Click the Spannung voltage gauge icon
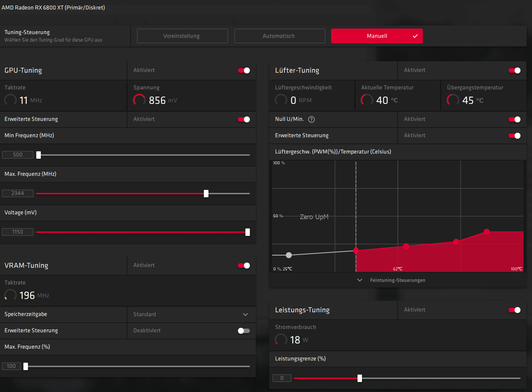The width and height of the screenshot is (532, 392). coord(139,100)
